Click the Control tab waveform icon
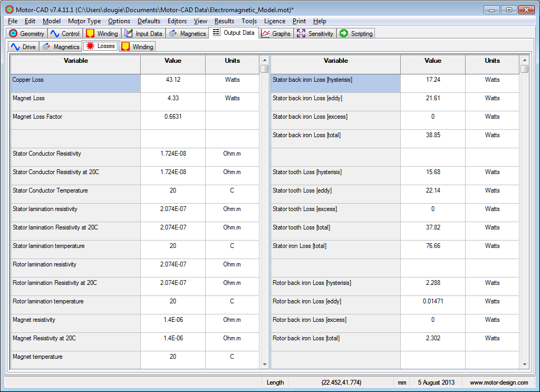Screen dimensions: 540x392 [x=55, y=34]
